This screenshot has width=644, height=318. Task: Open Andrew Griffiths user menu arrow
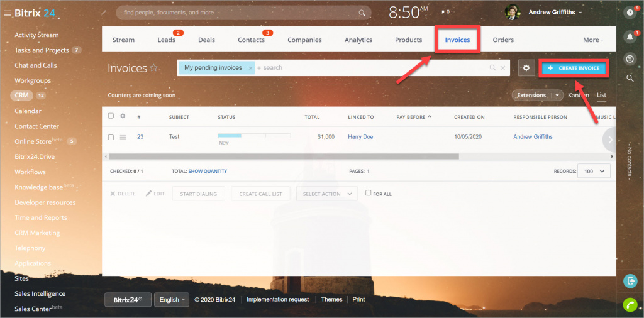tap(580, 13)
